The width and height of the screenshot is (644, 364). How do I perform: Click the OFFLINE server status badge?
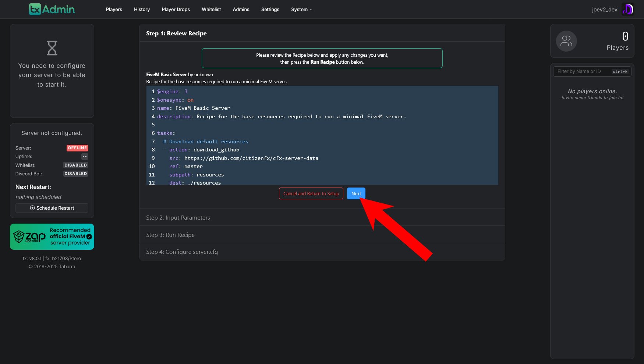click(x=77, y=148)
